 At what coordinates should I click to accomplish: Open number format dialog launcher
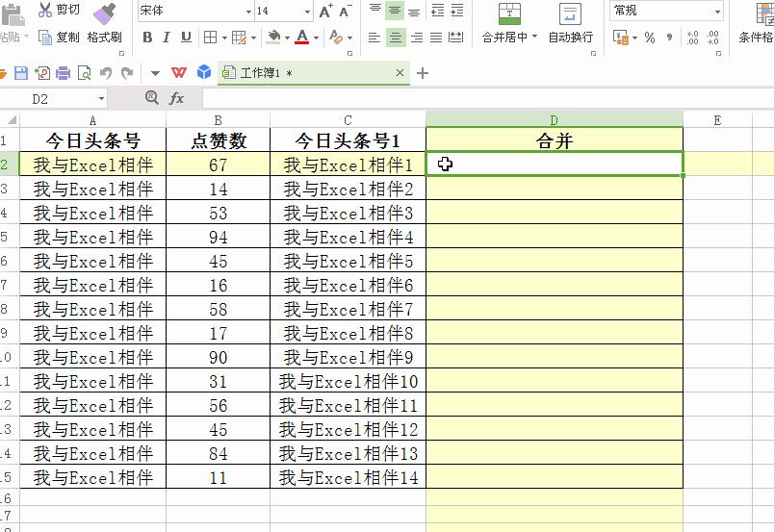[719, 53]
